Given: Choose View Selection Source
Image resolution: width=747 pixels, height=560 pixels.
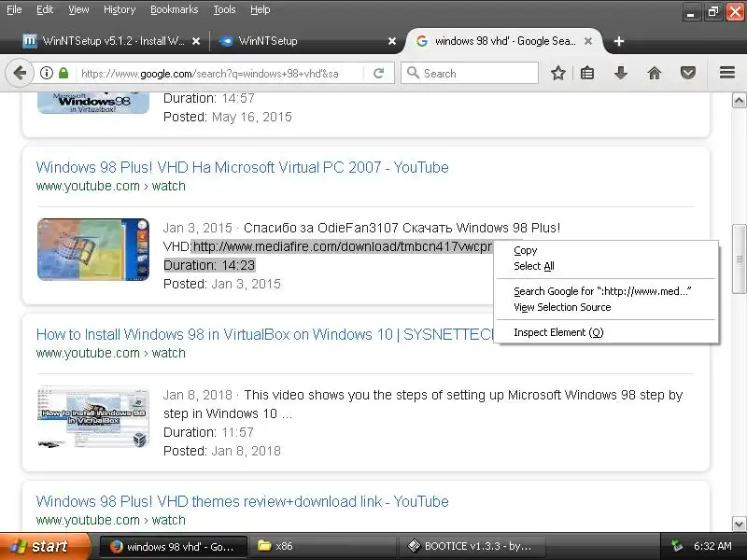Looking at the screenshot, I should coord(605,307).
